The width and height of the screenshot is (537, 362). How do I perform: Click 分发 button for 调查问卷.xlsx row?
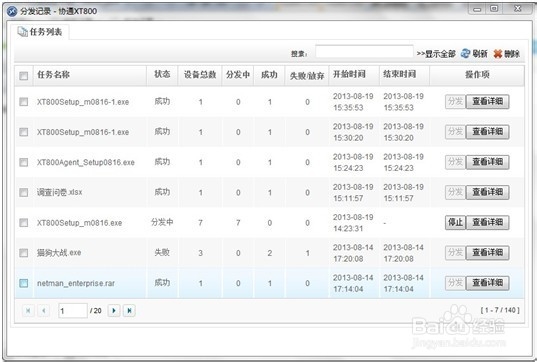[455, 192]
